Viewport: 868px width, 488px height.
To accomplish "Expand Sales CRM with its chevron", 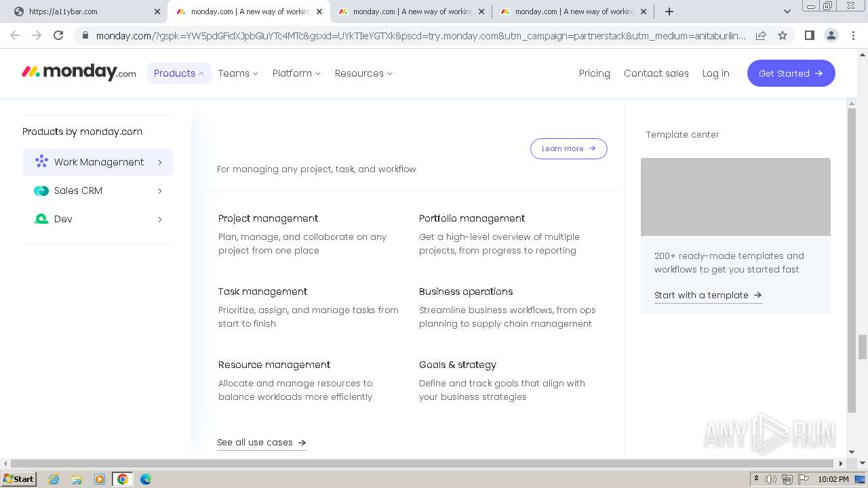I will [x=160, y=191].
